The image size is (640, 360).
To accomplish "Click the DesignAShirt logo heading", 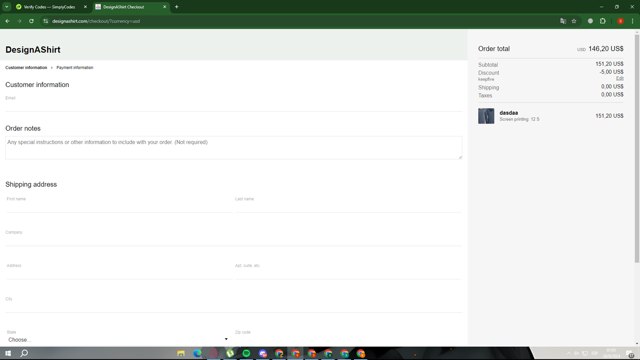I will 33,50.
